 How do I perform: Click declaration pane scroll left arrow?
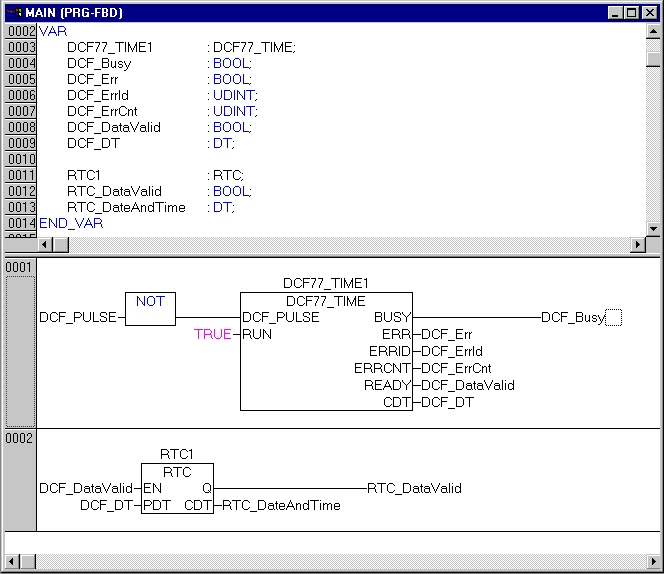44,244
